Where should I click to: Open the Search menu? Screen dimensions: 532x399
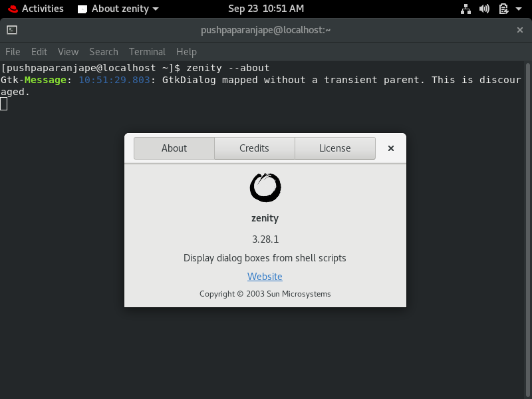click(104, 51)
